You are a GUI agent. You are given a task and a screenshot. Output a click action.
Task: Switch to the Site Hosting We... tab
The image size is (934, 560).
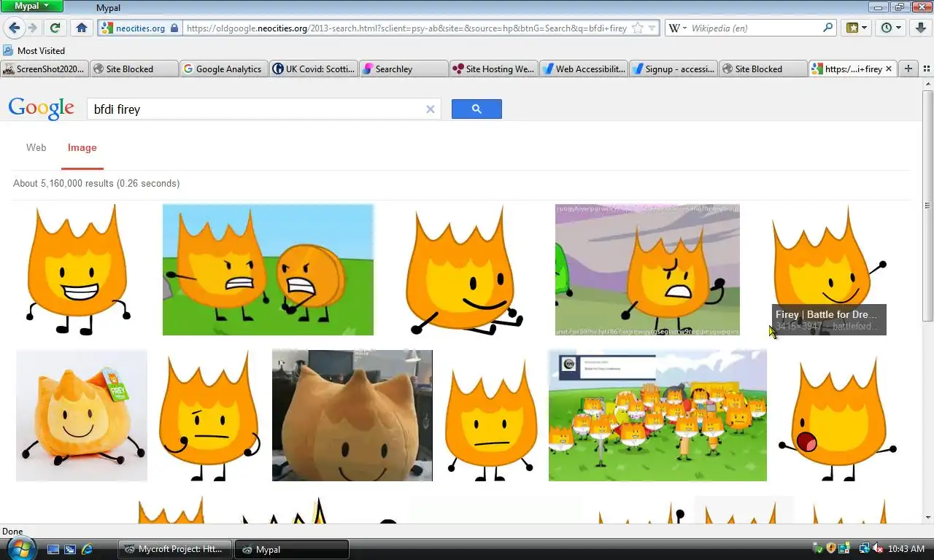(493, 69)
